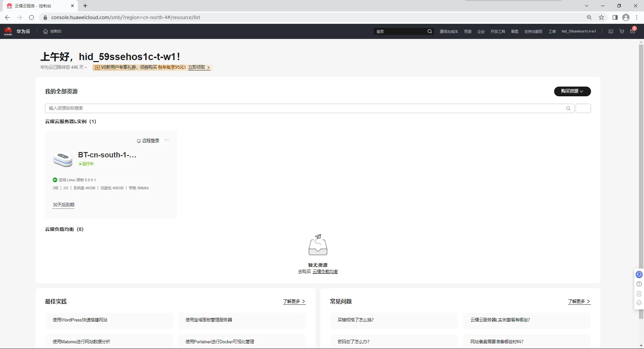Click the 运行中 status label
Screen dimensions: 644x349
(x=86, y=164)
